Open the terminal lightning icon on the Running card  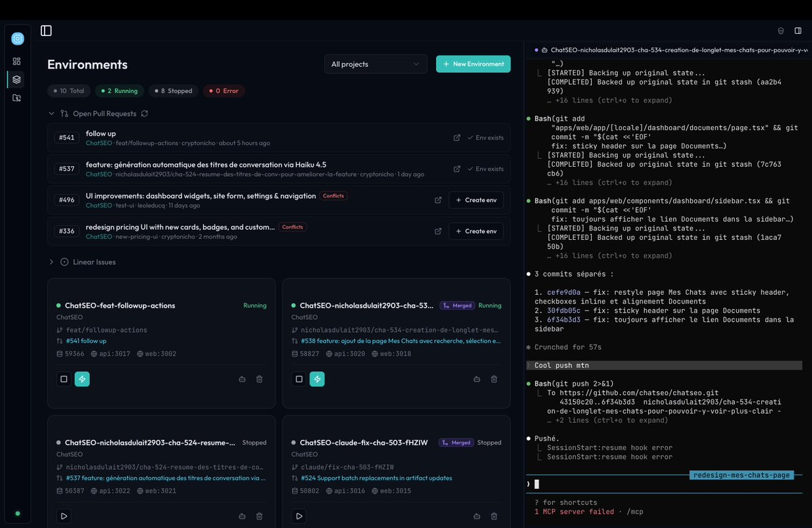82,379
